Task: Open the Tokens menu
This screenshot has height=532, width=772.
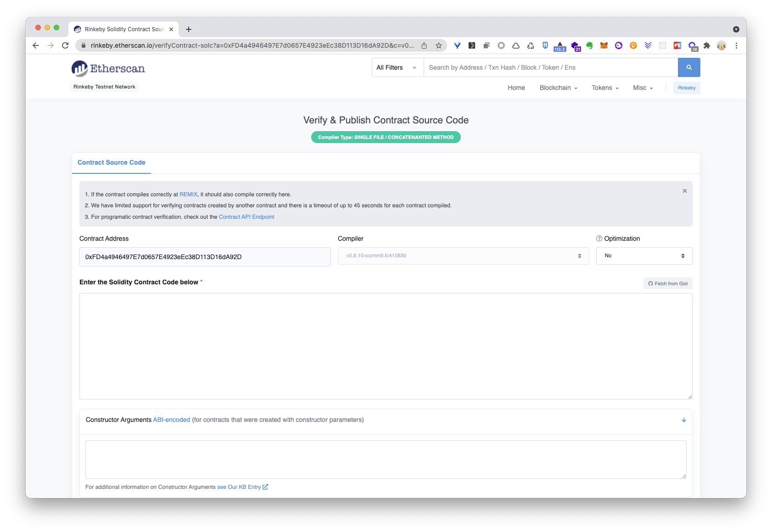Action: [x=605, y=88]
